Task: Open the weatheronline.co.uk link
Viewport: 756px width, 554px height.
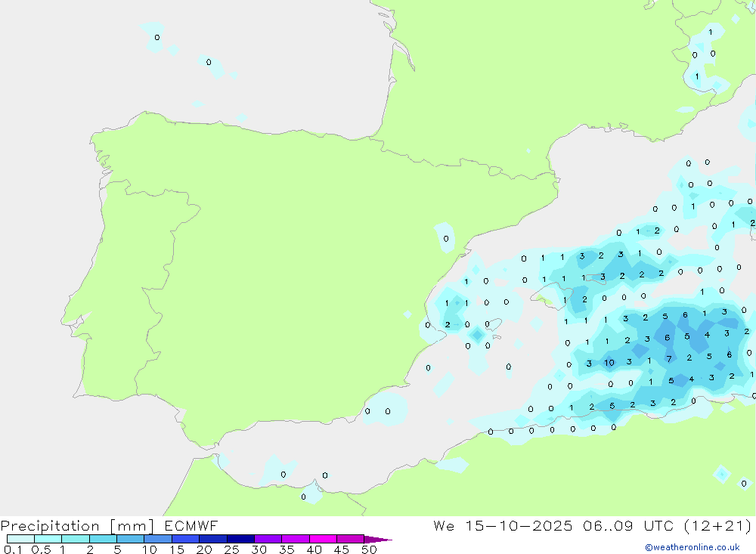Action: [x=692, y=547]
